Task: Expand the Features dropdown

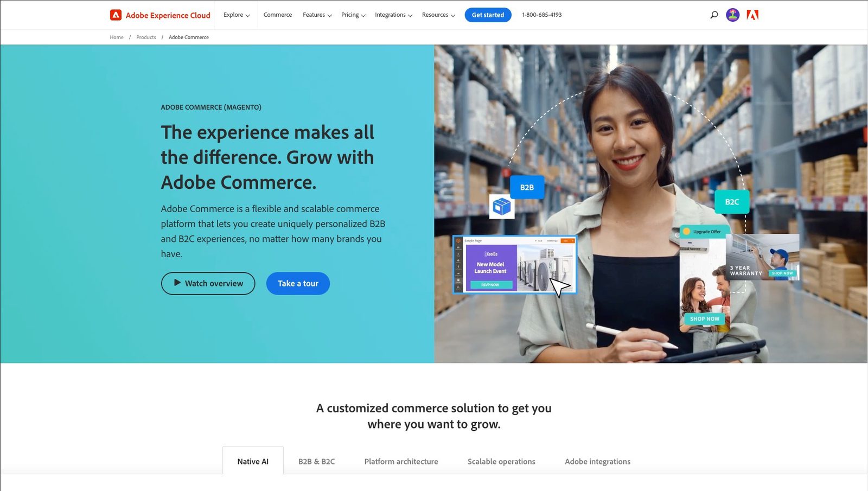Action: pyautogui.click(x=317, y=15)
